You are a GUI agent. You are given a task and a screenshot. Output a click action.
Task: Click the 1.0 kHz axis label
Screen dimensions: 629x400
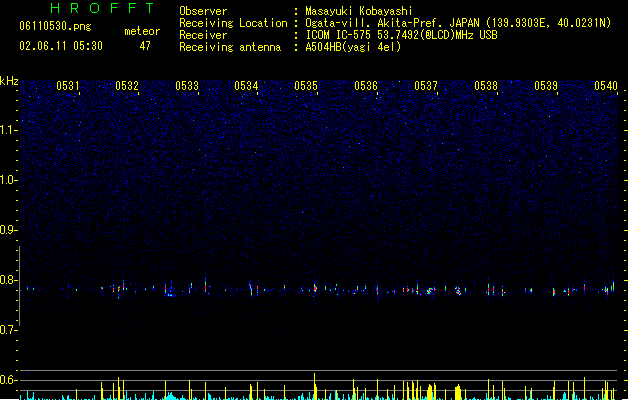click(x=8, y=180)
